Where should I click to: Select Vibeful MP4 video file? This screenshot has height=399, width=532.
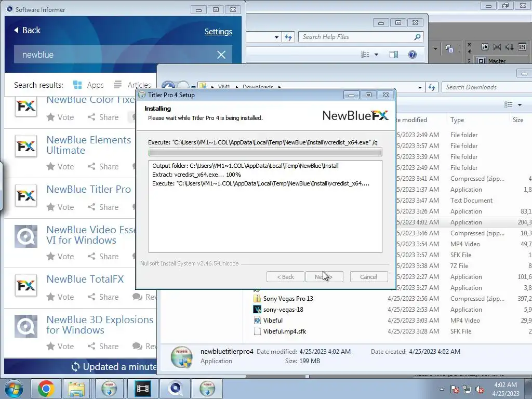(273, 320)
